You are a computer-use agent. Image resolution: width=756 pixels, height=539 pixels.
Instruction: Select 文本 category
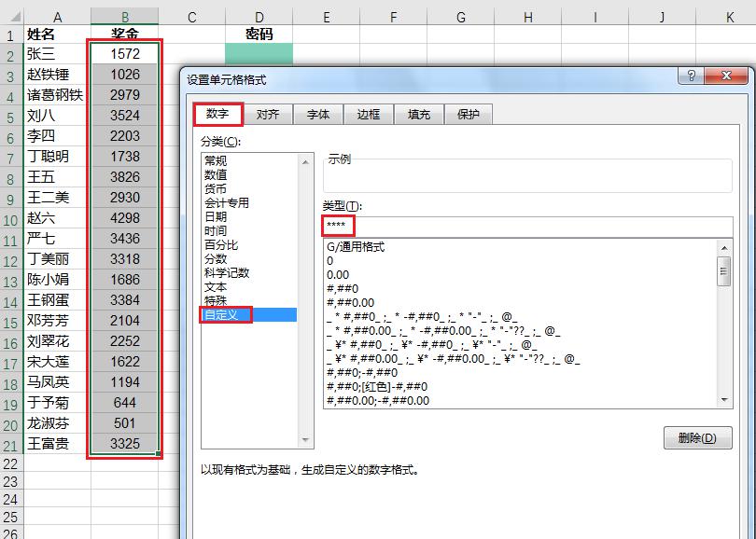(x=216, y=287)
